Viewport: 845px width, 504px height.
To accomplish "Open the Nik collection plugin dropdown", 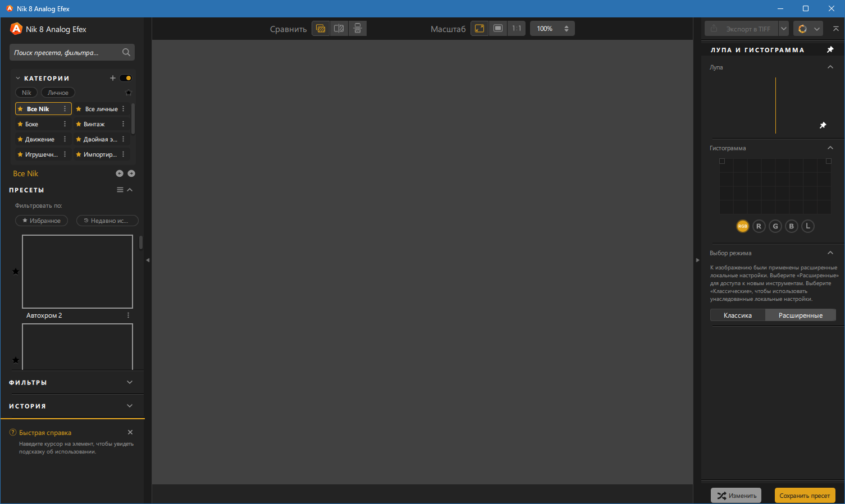I will (817, 29).
